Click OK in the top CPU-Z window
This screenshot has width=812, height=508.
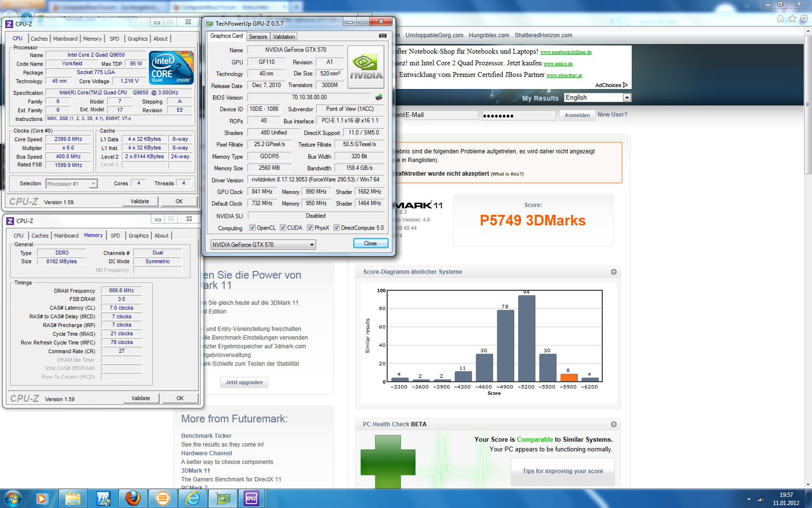point(179,201)
